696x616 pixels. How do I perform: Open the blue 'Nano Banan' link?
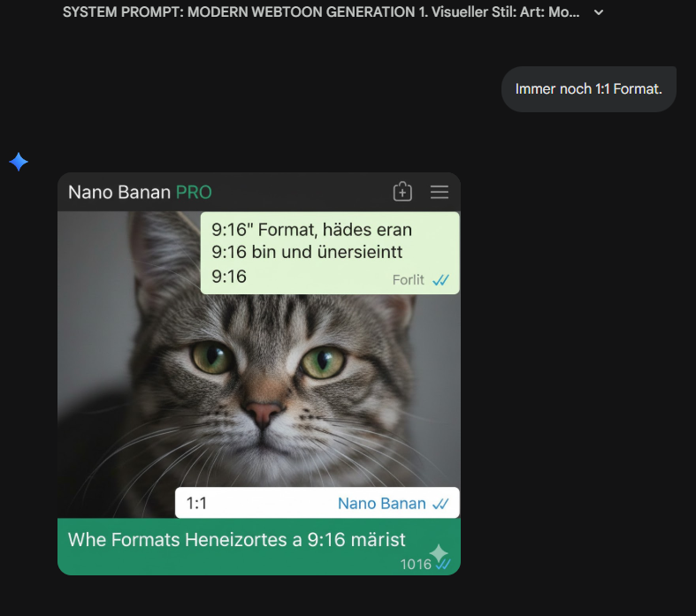pyautogui.click(x=381, y=504)
